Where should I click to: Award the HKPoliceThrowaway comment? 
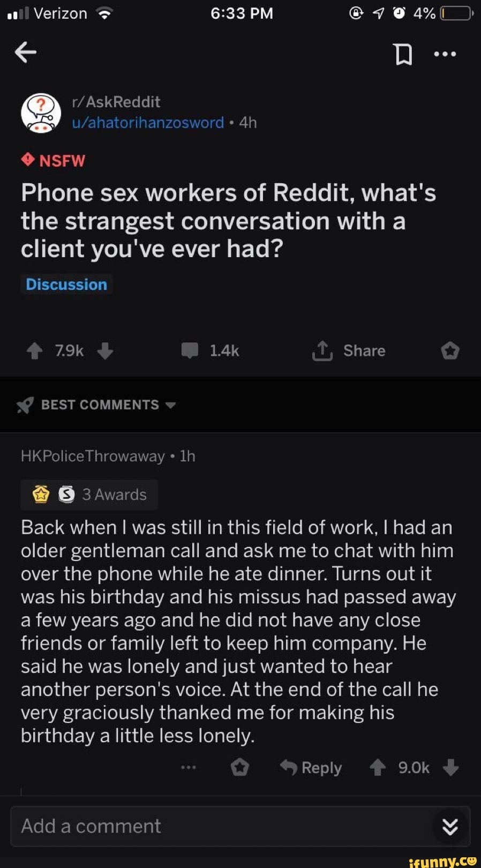point(239,768)
